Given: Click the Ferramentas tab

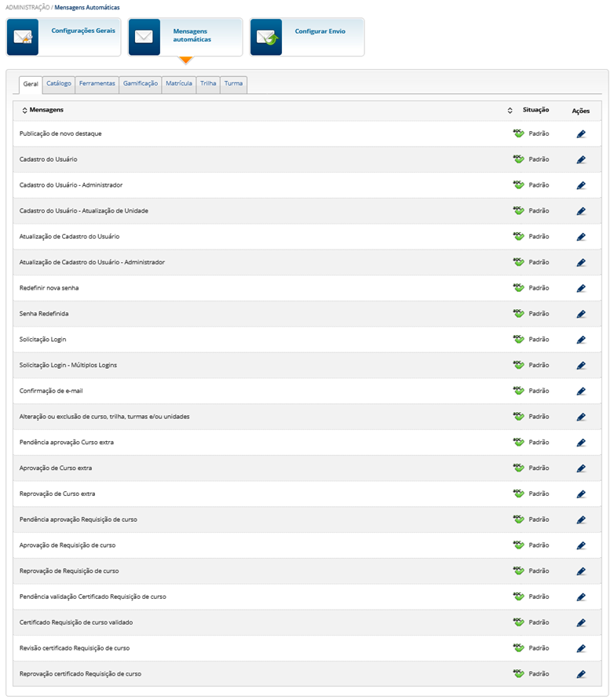Looking at the screenshot, I should coord(97,83).
